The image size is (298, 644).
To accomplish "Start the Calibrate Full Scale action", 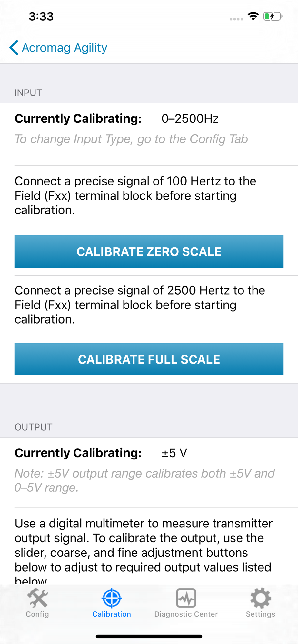I will coord(149,359).
